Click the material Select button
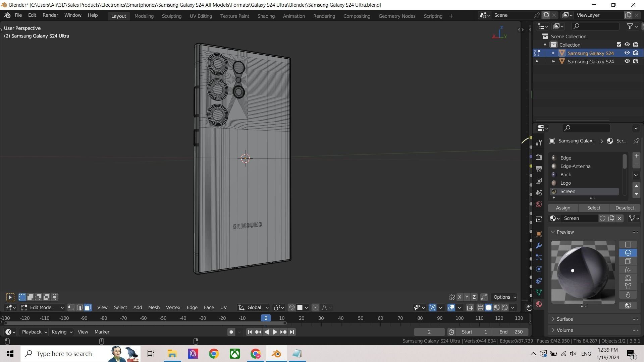Viewport: 644px width, 362px height. click(x=594, y=208)
